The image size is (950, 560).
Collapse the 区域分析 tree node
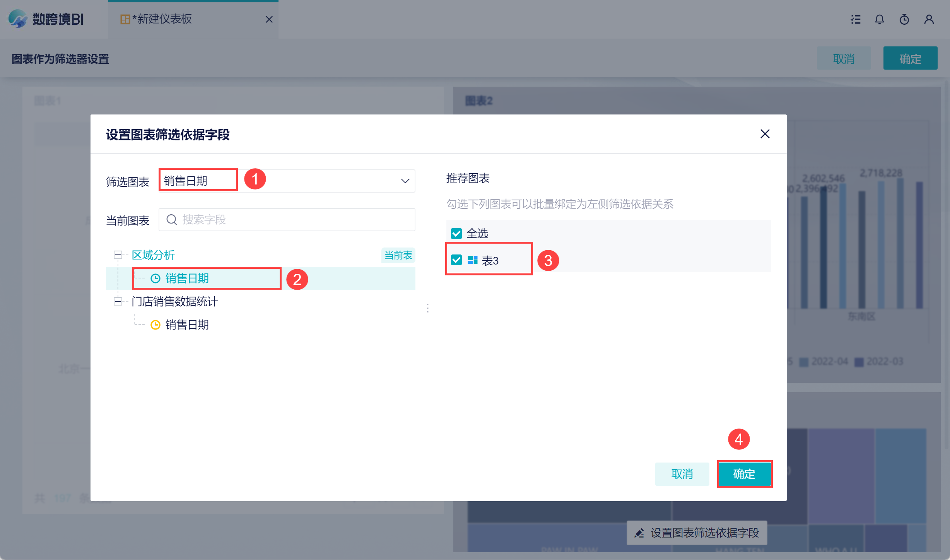pyautogui.click(x=118, y=255)
